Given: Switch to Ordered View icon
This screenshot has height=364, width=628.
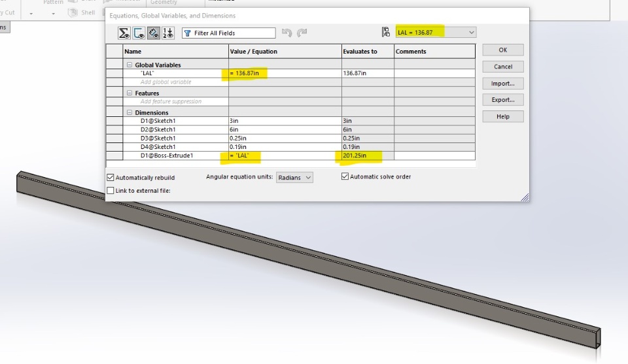Looking at the screenshot, I should pos(168,33).
